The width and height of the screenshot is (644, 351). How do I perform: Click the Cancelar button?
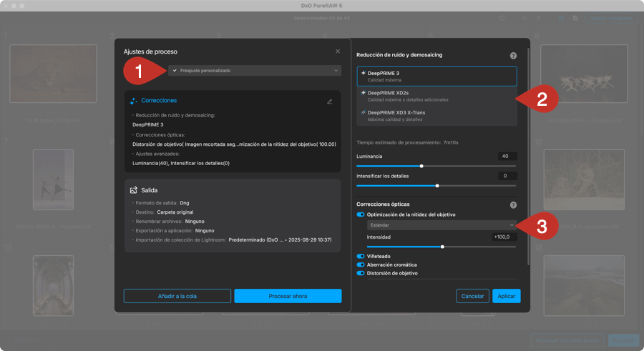coord(472,296)
